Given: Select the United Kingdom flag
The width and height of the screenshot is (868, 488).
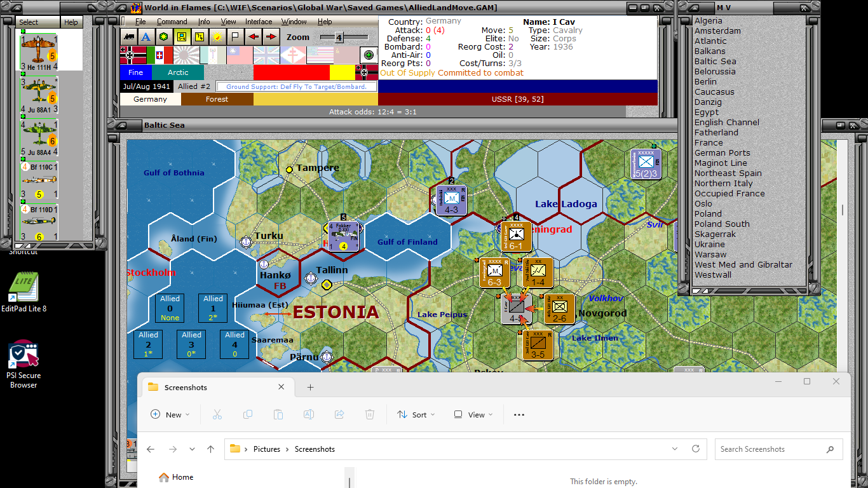Looking at the screenshot, I should coord(266,55).
